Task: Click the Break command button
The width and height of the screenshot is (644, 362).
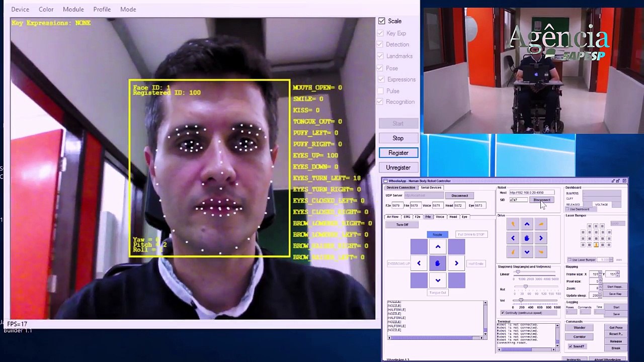Action: pos(616,348)
